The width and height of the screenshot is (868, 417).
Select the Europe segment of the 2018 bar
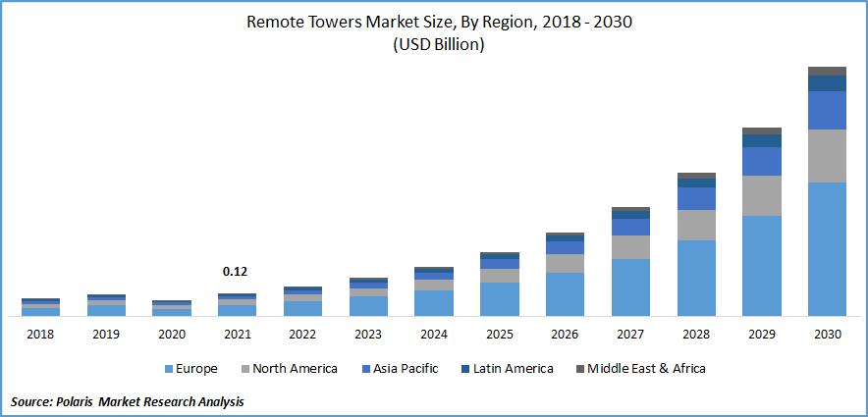(41, 312)
